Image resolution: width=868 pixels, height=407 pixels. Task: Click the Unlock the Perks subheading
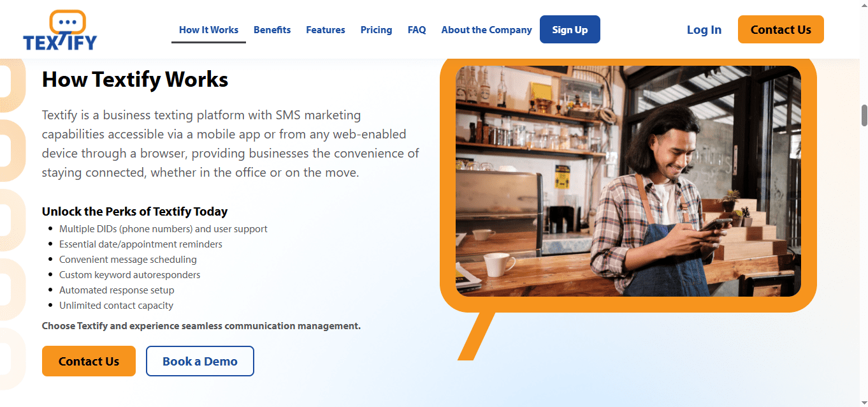(134, 211)
